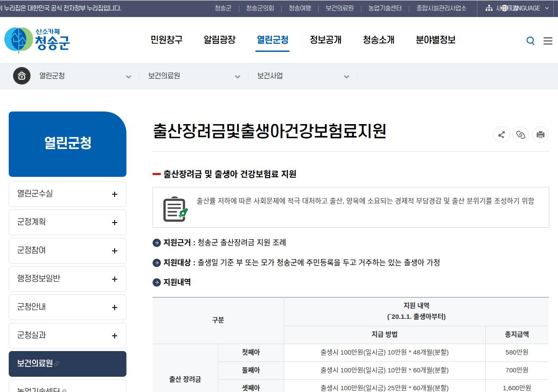Expand 군정참여 sidebar item
The image size is (558, 392).
coord(68,250)
